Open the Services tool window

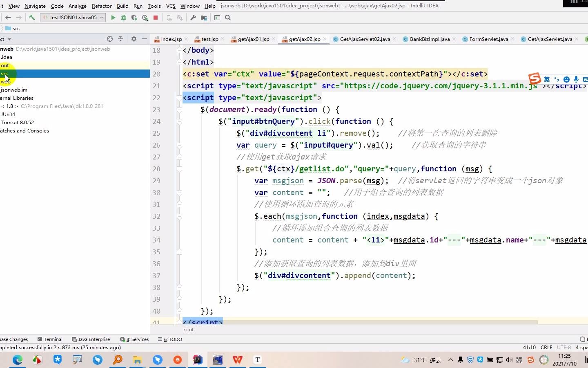(x=134, y=339)
